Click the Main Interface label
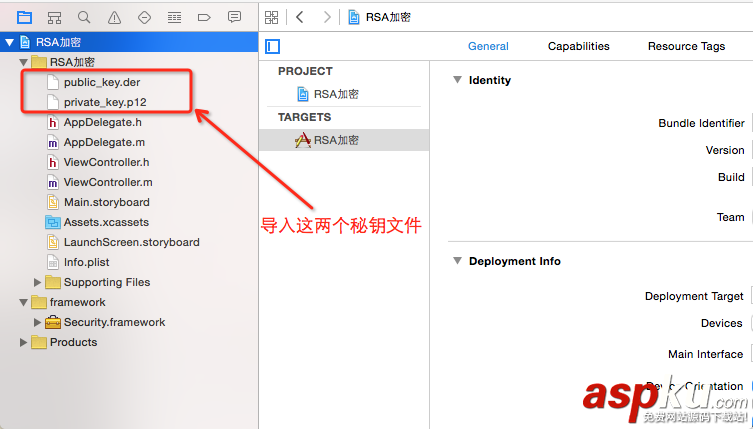The image size is (753, 429). [705, 355]
